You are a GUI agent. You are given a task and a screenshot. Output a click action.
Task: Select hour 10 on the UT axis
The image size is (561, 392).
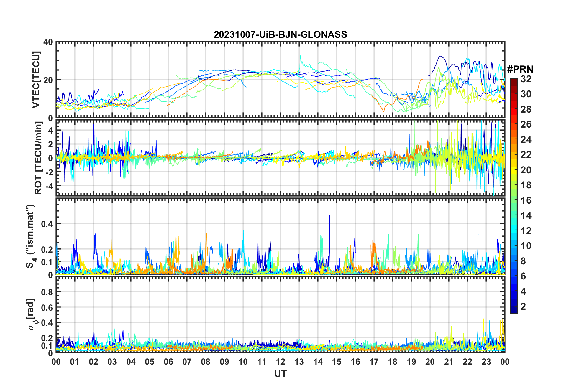(243, 362)
